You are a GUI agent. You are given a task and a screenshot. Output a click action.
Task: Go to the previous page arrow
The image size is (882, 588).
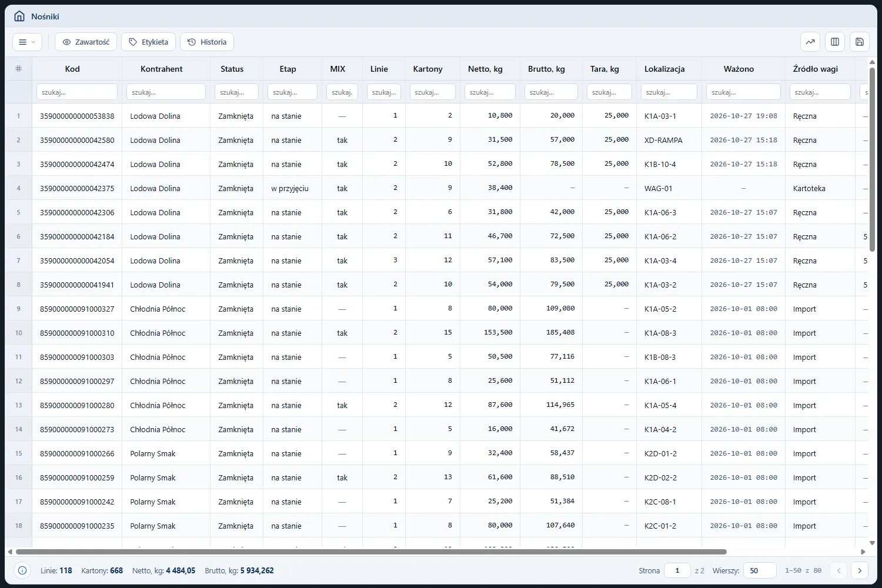(839, 570)
